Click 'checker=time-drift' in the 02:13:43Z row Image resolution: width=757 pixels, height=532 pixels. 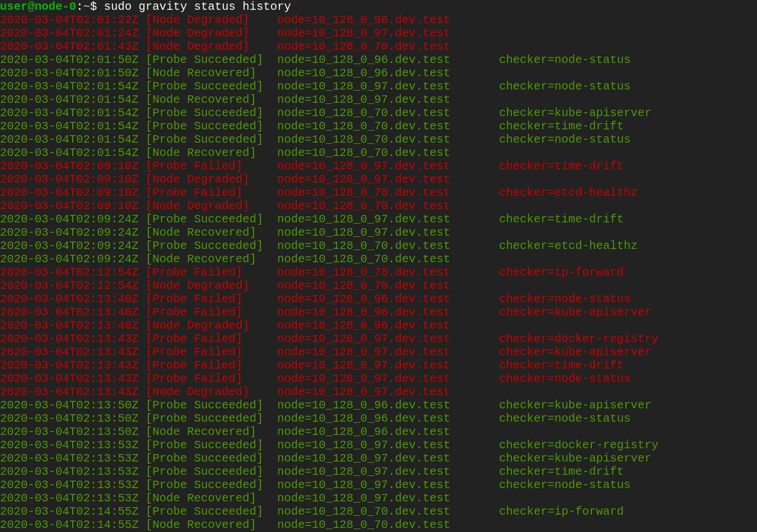[x=561, y=365]
